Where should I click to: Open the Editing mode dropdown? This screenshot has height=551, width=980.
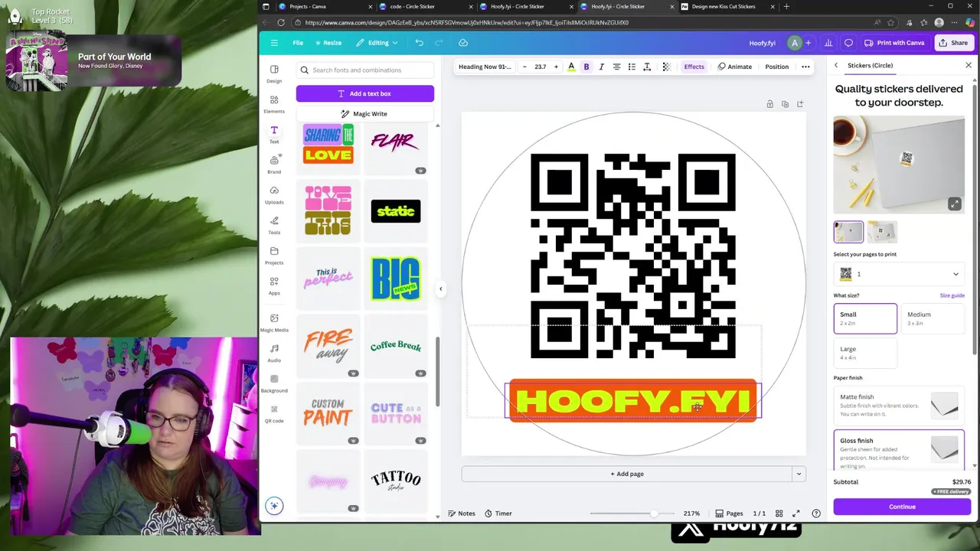pyautogui.click(x=378, y=43)
